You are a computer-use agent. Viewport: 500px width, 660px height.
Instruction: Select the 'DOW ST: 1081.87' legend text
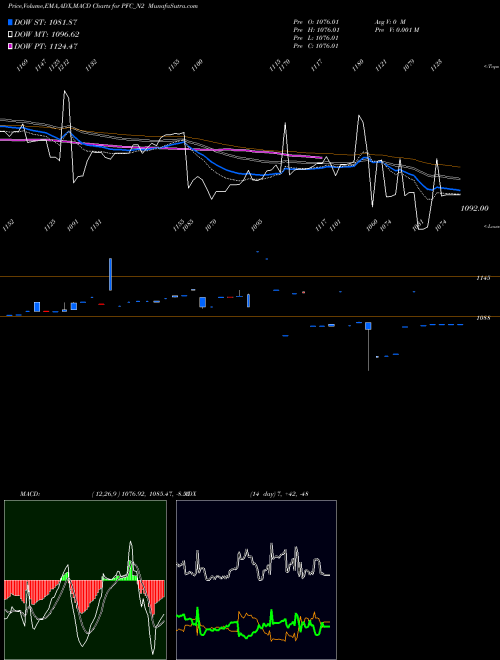(45, 22)
